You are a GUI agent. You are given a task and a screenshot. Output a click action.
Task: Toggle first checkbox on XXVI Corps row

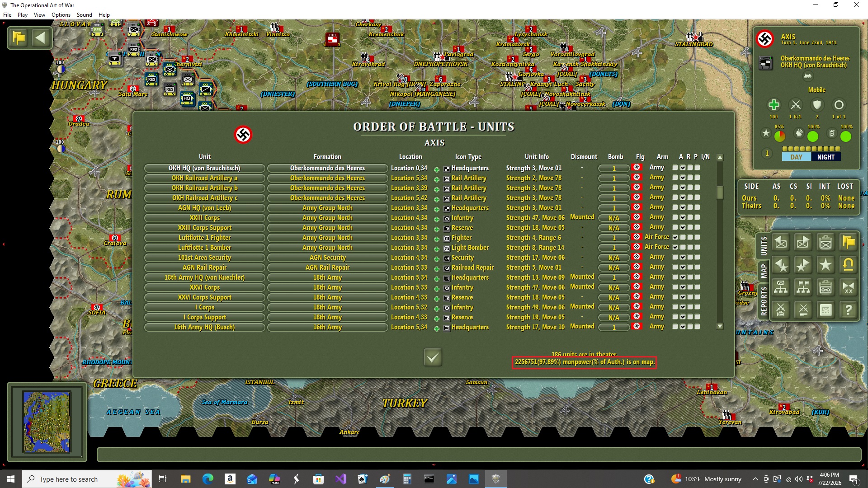(x=675, y=287)
